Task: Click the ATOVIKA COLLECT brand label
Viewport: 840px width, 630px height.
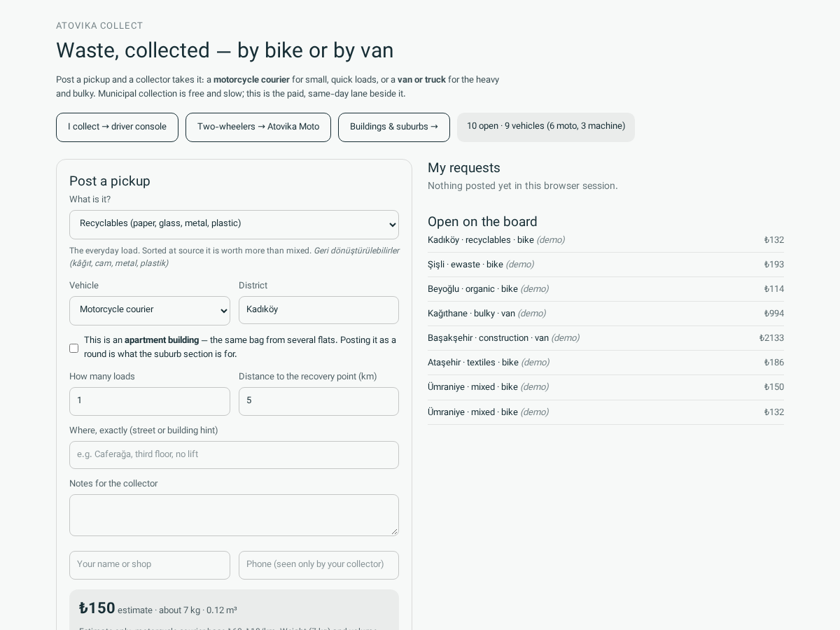Action: coord(99,26)
